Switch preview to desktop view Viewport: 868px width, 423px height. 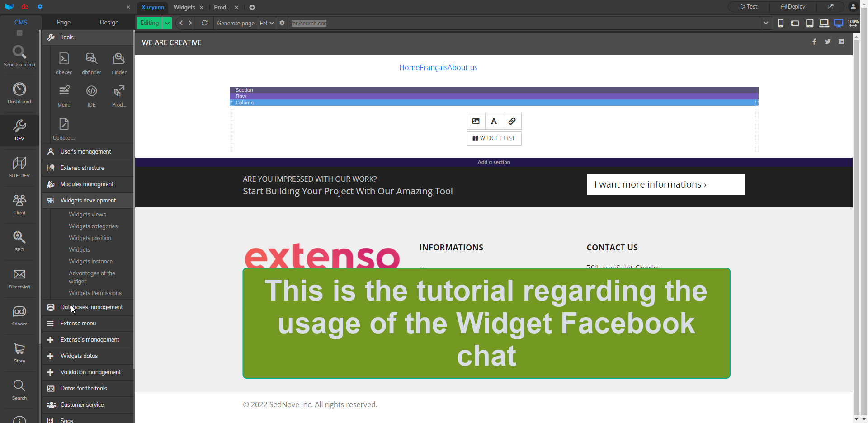pos(839,23)
